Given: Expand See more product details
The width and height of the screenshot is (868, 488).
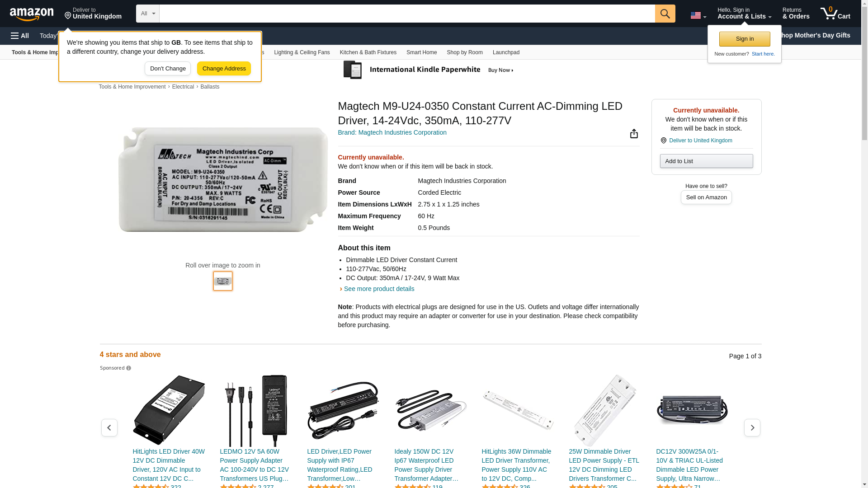Looking at the screenshot, I should pos(378,289).
